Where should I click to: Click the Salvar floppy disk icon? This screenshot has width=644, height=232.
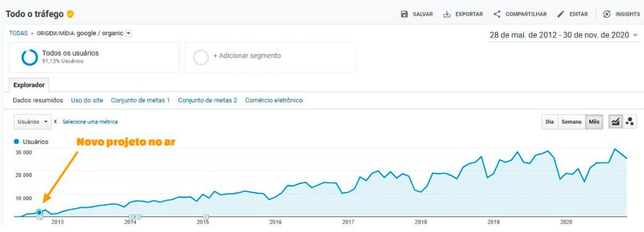(x=404, y=14)
